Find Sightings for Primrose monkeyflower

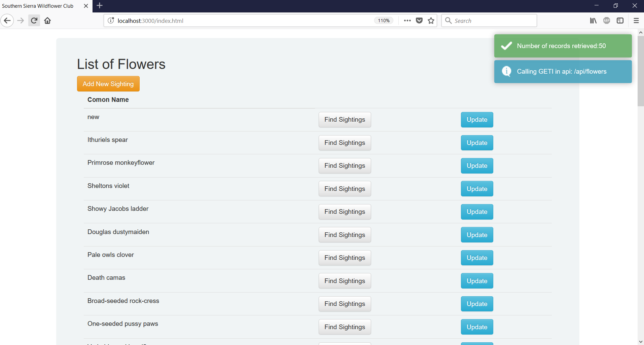pos(345,166)
